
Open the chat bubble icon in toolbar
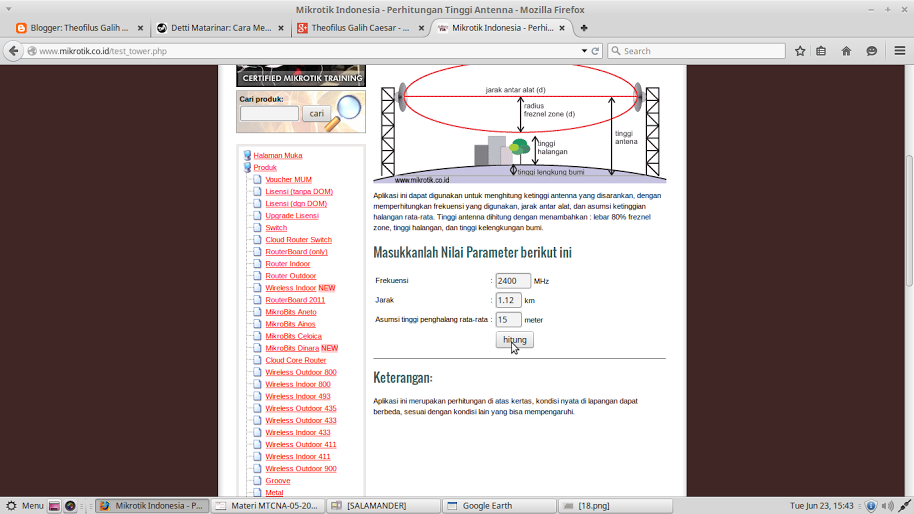pyautogui.click(x=871, y=51)
